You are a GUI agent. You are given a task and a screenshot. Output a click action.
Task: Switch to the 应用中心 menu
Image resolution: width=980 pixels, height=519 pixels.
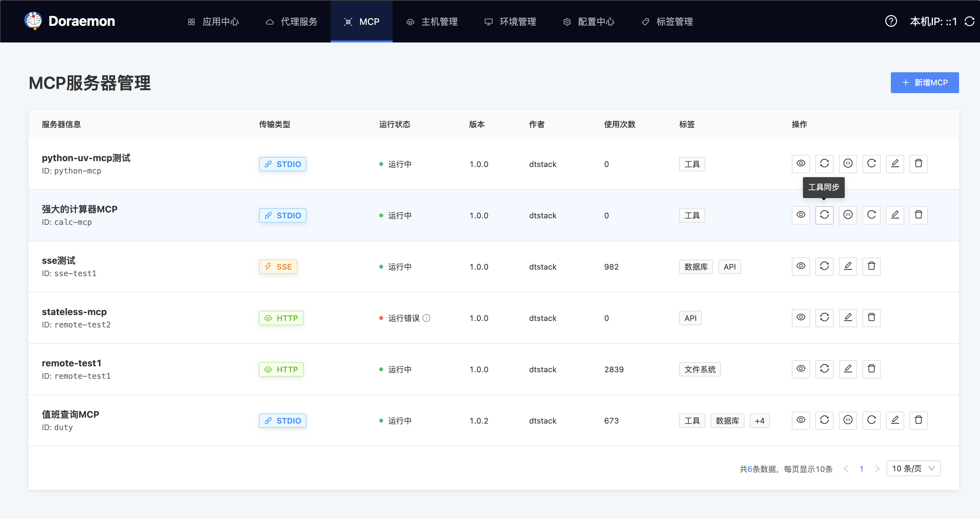click(x=213, y=21)
